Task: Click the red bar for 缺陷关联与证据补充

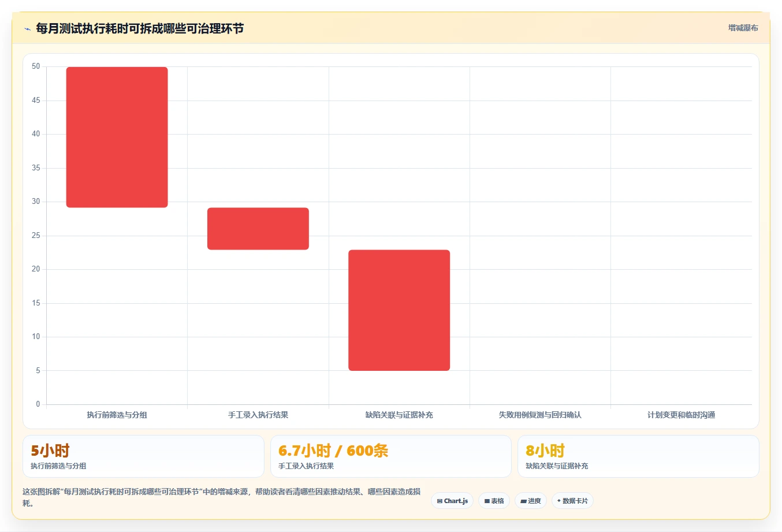Action: tap(399, 310)
